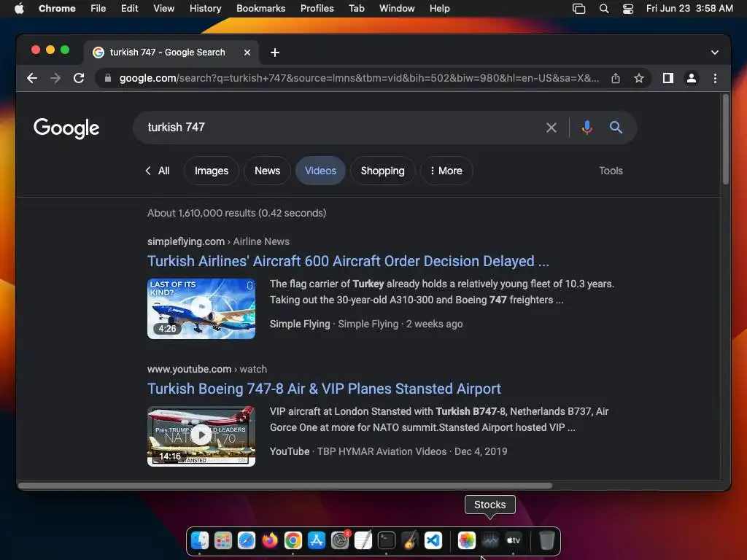Clear the search query text
Viewport: 747px width, 560px height.
[551, 128]
